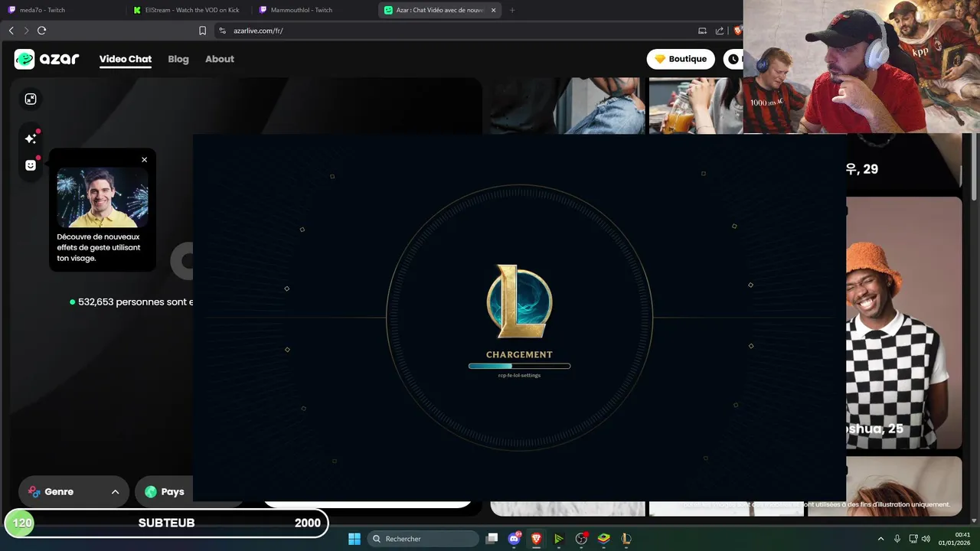Click the SUBTEUB goal bar
Screen dimensions: 980x551
(x=167, y=523)
